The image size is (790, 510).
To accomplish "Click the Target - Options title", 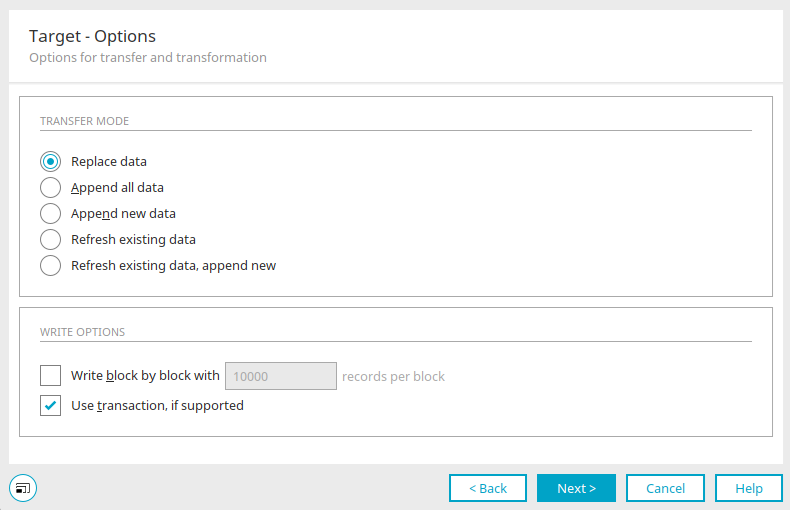I will 92,36.
